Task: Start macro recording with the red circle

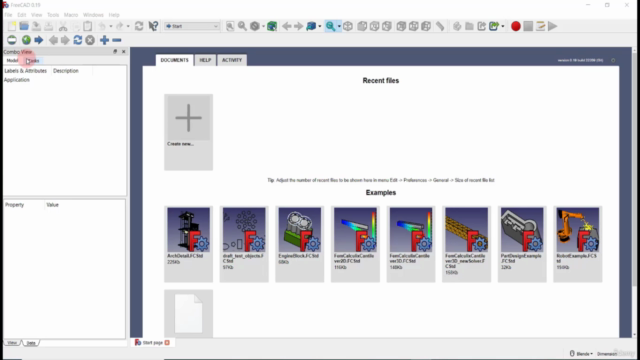Action: point(516,26)
